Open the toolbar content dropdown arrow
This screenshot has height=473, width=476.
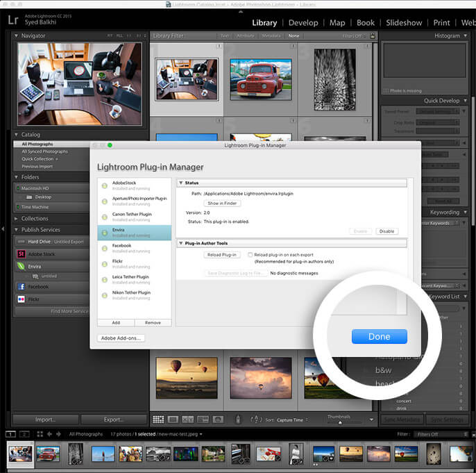point(372,420)
